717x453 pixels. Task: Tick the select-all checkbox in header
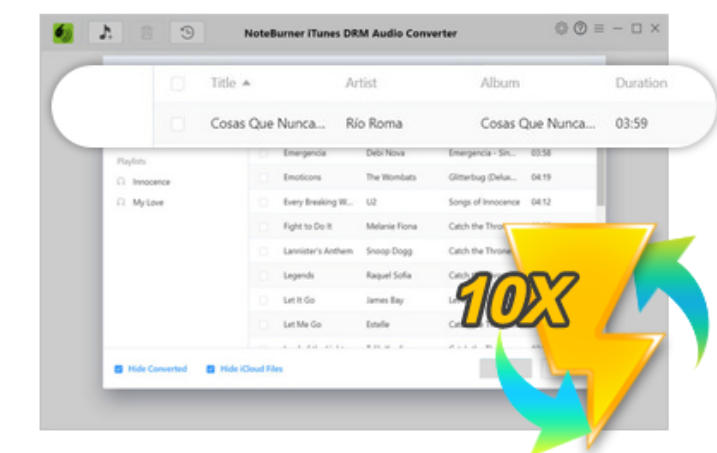tap(178, 84)
